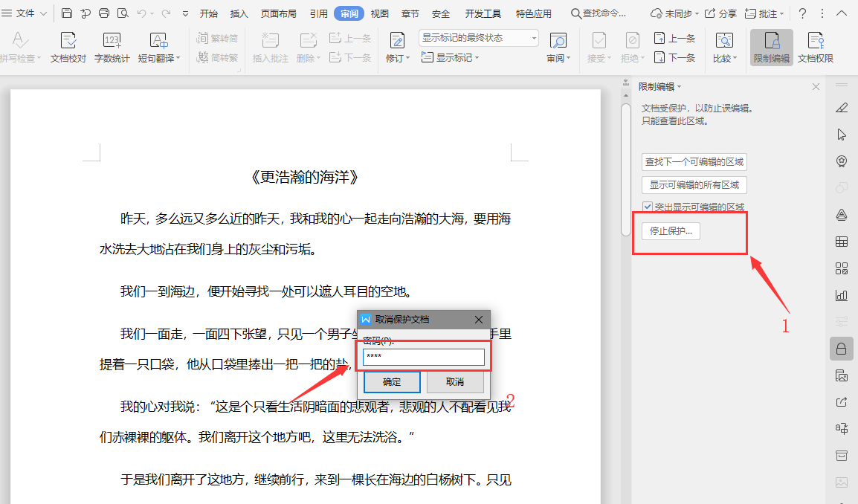The height and width of the screenshot is (504, 858).
Task: Open the 文件 file menu dropdown
Action: click(26, 13)
